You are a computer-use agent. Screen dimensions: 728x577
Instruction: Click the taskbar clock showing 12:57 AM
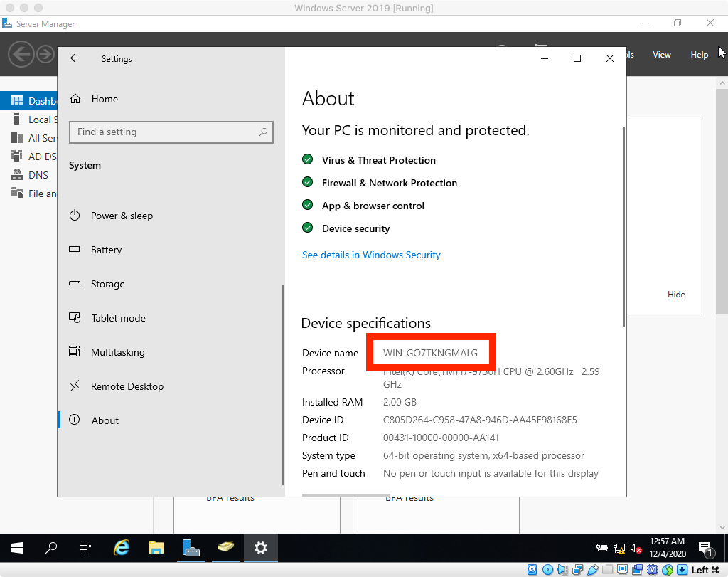pyautogui.click(x=667, y=547)
